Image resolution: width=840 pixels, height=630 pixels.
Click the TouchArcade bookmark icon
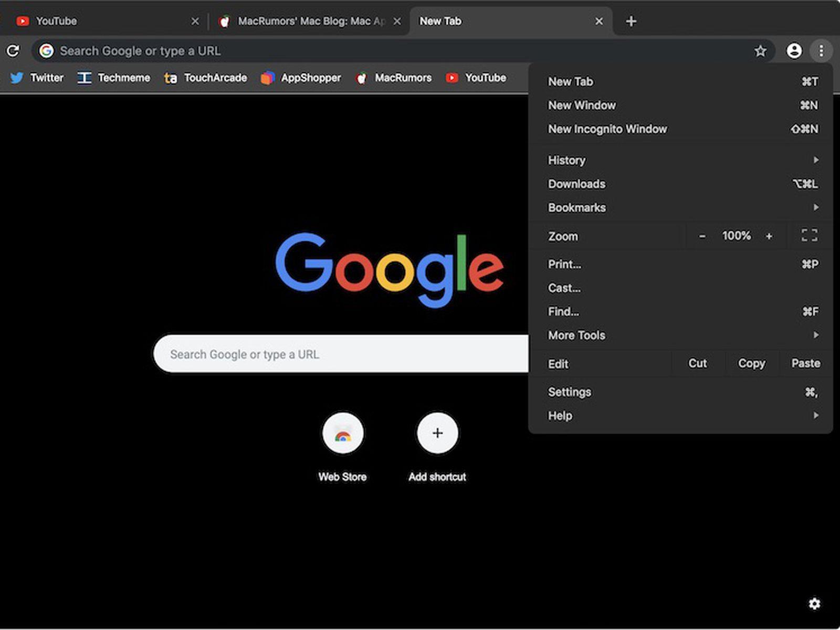click(x=171, y=78)
